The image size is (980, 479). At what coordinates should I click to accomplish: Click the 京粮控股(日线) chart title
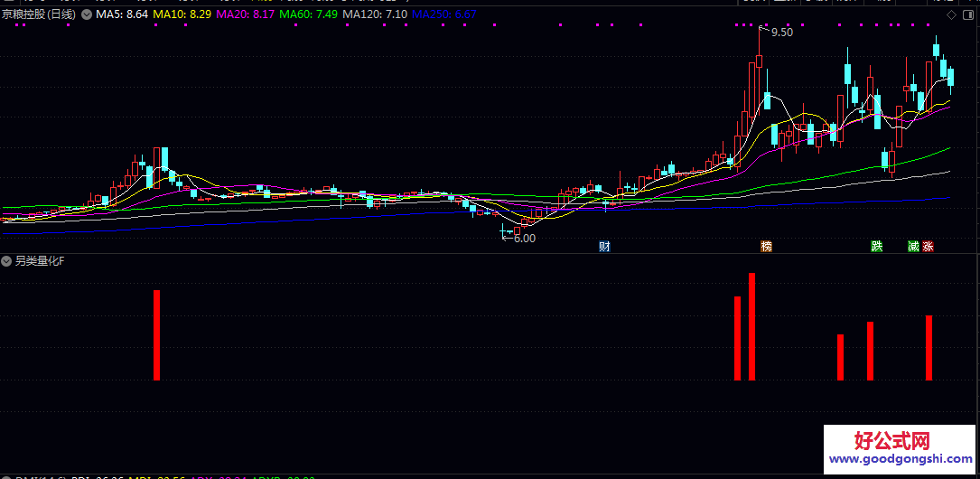tap(39, 14)
